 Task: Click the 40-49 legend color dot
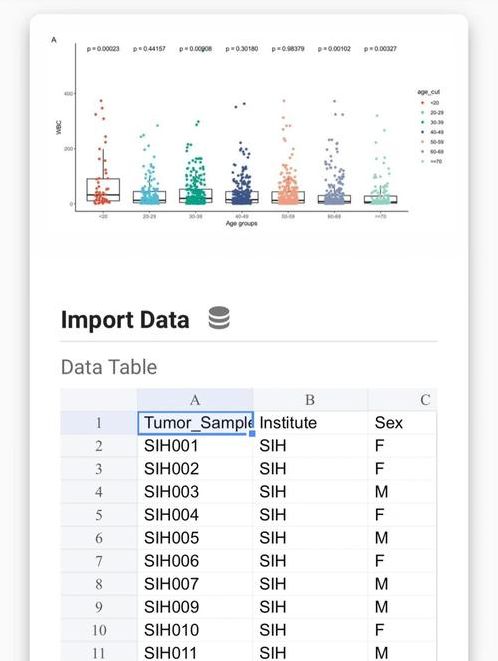coord(423,132)
